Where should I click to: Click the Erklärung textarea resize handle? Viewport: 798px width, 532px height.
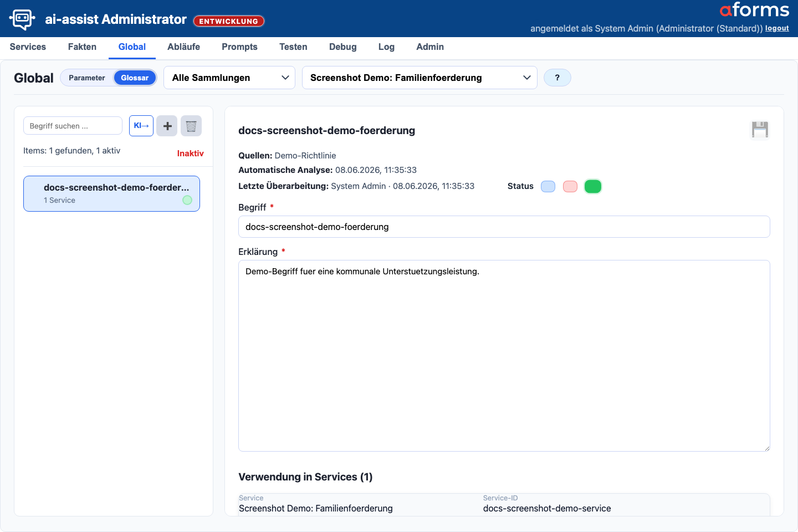pyautogui.click(x=766, y=448)
